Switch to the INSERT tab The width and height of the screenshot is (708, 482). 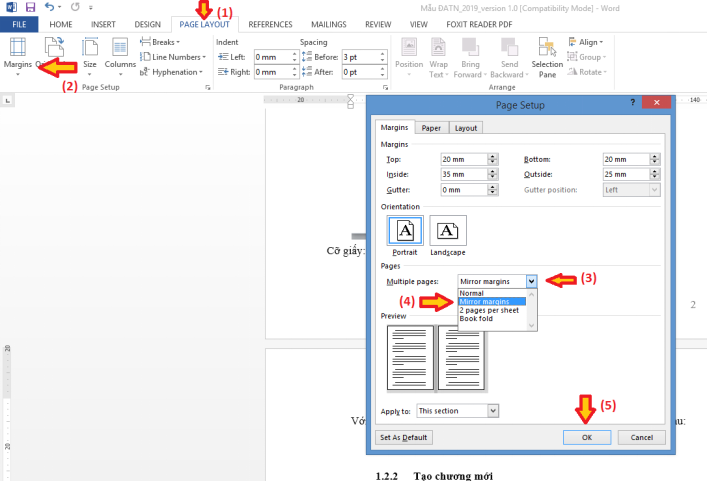pos(103,24)
